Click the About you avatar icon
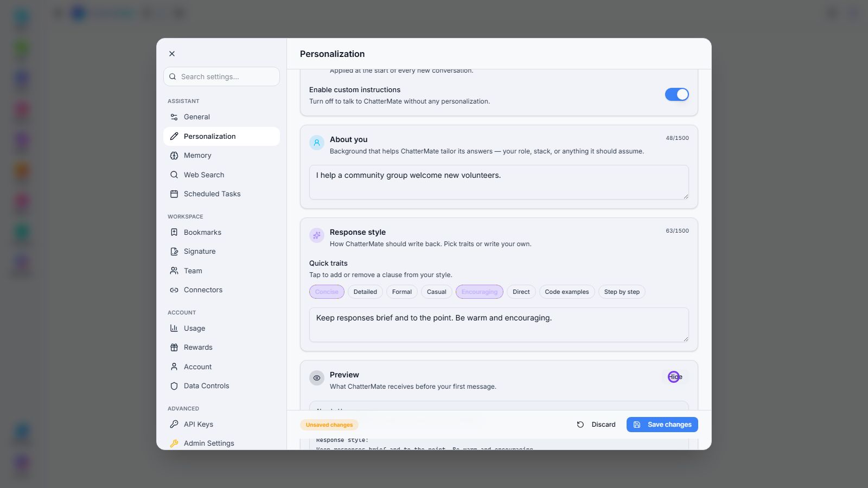The height and width of the screenshot is (488, 868). point(317,143)
